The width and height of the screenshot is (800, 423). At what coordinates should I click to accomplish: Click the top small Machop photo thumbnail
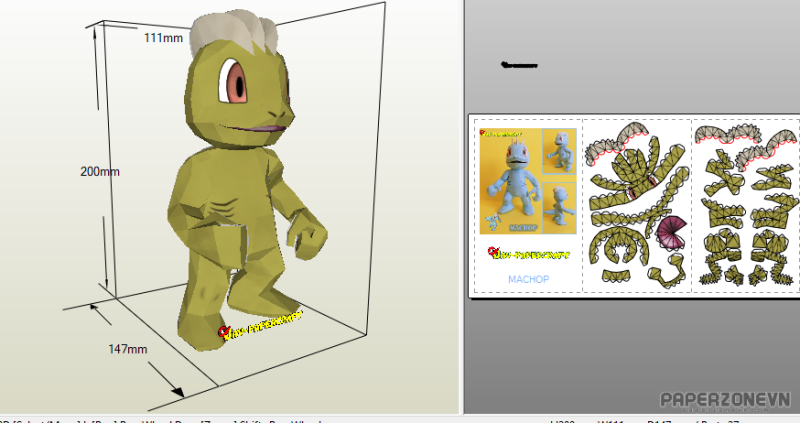coord(559,151)
